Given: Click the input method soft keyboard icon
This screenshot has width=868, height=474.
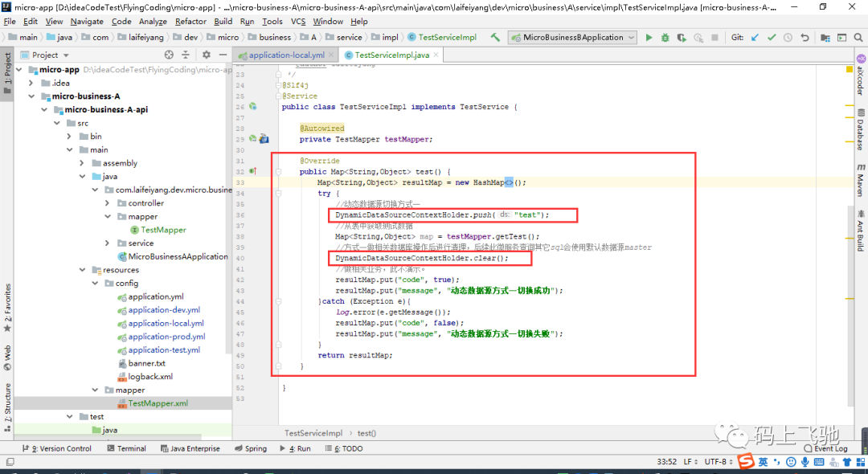Looking at the screenshot, I should [819, 462].
